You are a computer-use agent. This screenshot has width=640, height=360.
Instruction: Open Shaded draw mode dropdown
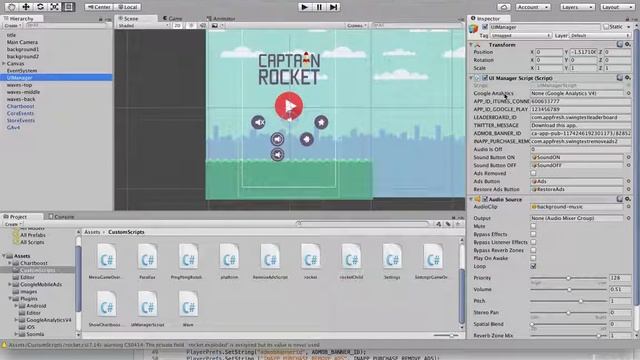click(143, 25)
